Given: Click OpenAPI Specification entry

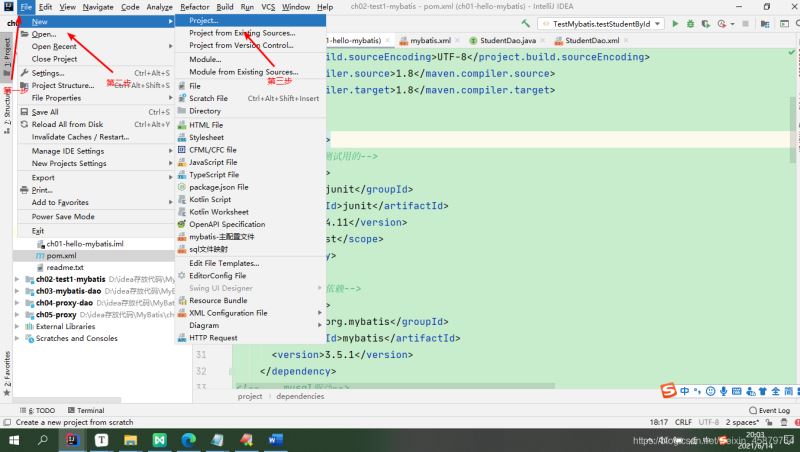Looking at the screenshot, I should 250,224.
